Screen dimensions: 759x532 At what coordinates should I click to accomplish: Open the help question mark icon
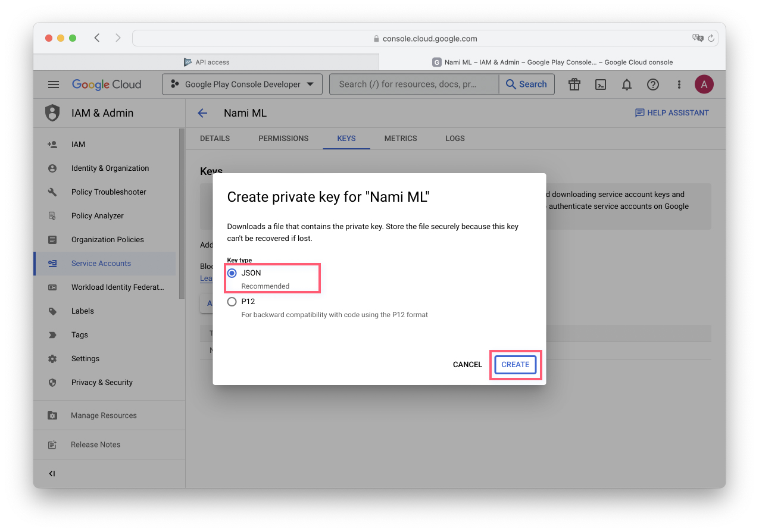click(653, 85)
